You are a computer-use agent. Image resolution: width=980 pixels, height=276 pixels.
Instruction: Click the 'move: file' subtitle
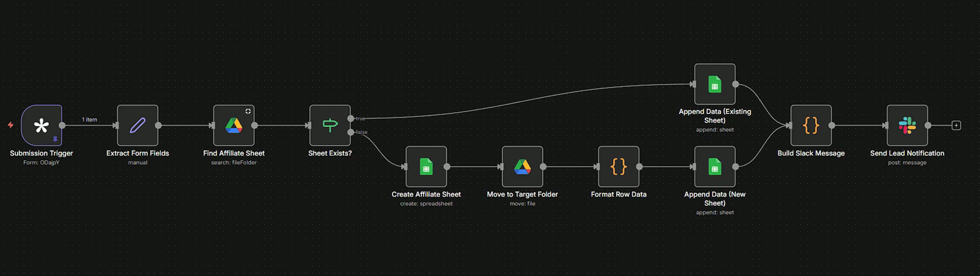click(x=523, y=204)
